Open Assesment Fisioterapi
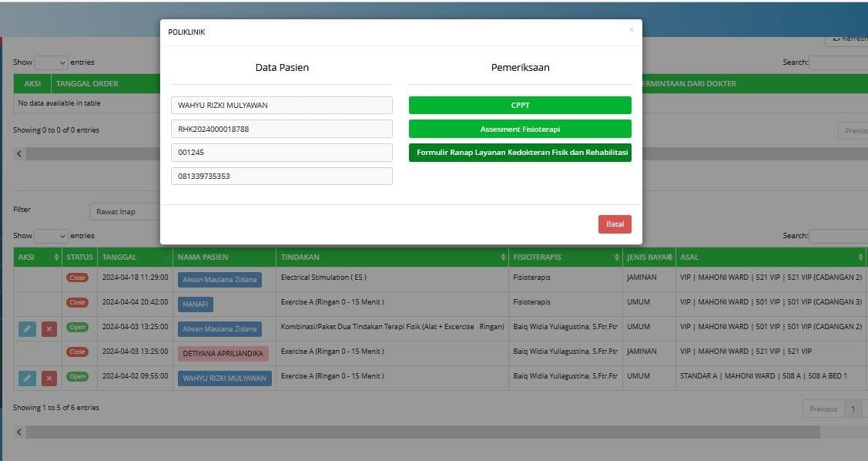The image size is (868, 461). click(520, 129)
